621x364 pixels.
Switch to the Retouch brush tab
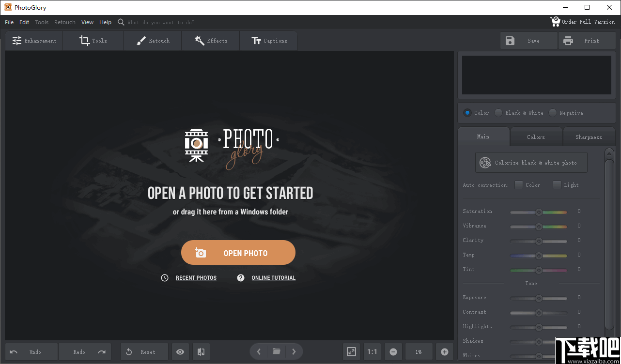click(x=153, y=41)
